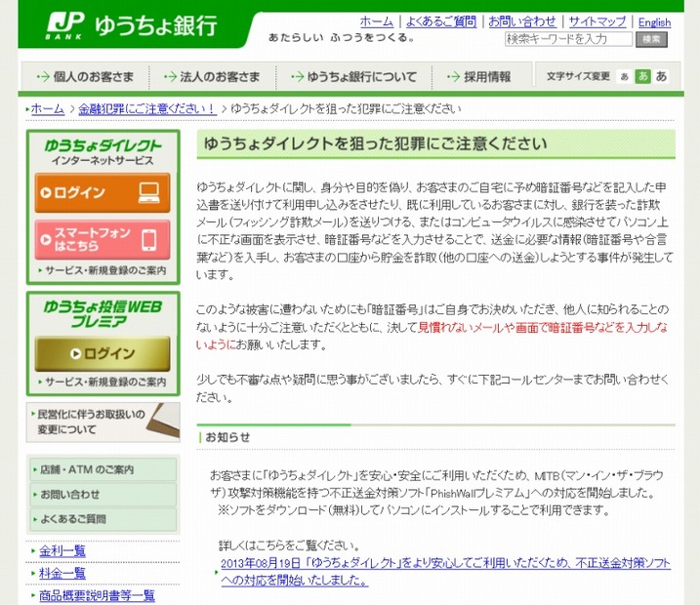Click the smartphone icon on pink button
700x605 pixels.
[x=148, y=240]
